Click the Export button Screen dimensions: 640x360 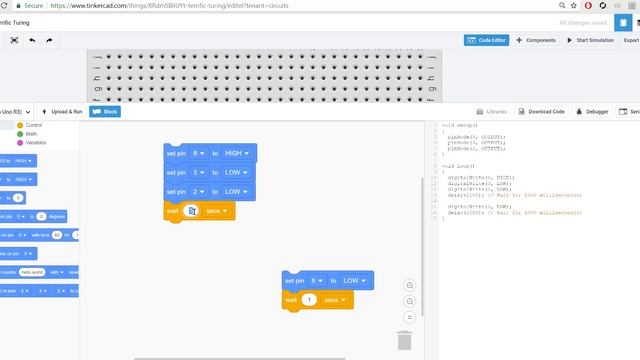point(631,40)
